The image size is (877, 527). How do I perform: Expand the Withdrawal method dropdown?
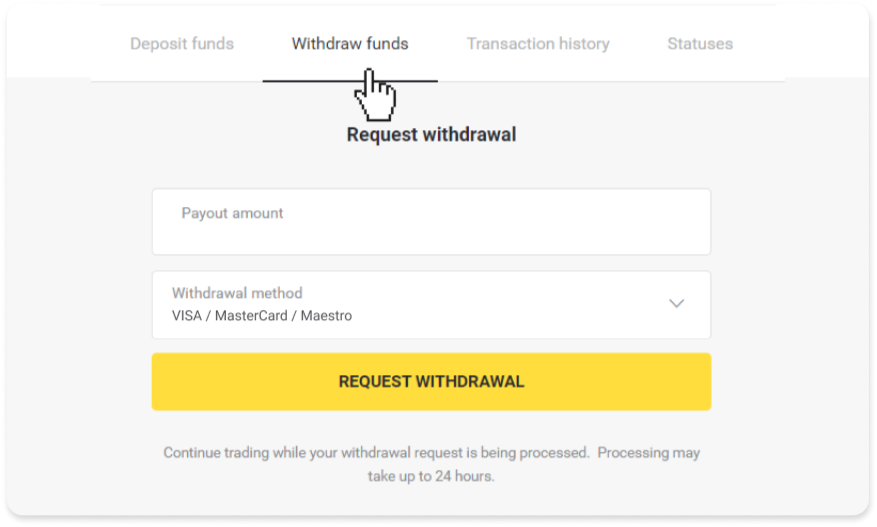pyautogui.click(x=431, y=305)
